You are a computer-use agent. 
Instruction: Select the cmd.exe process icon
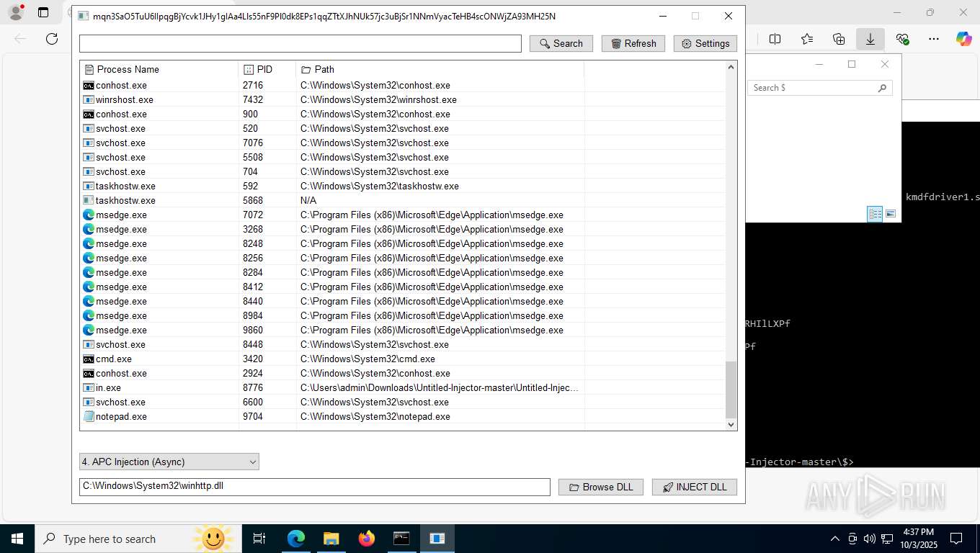89,359
